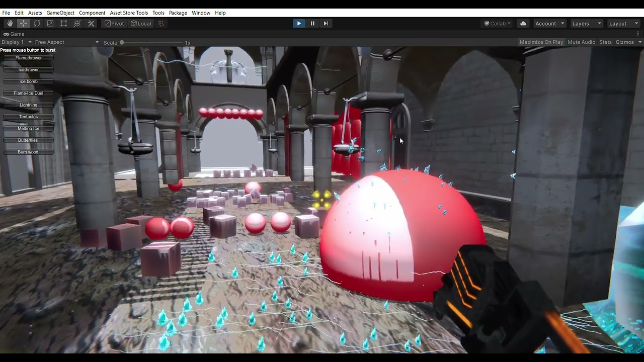
Task: Click the Pause button
Action: (312, 23)
